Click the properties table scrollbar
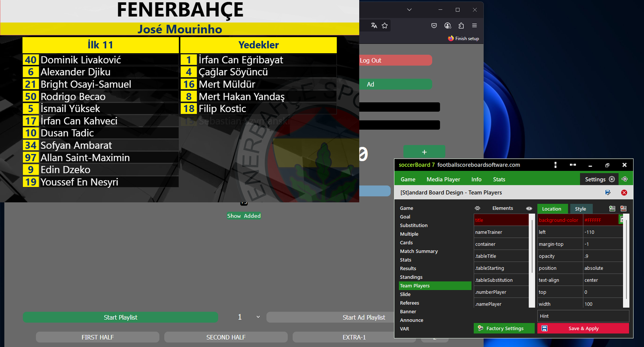 click(626, 261)
